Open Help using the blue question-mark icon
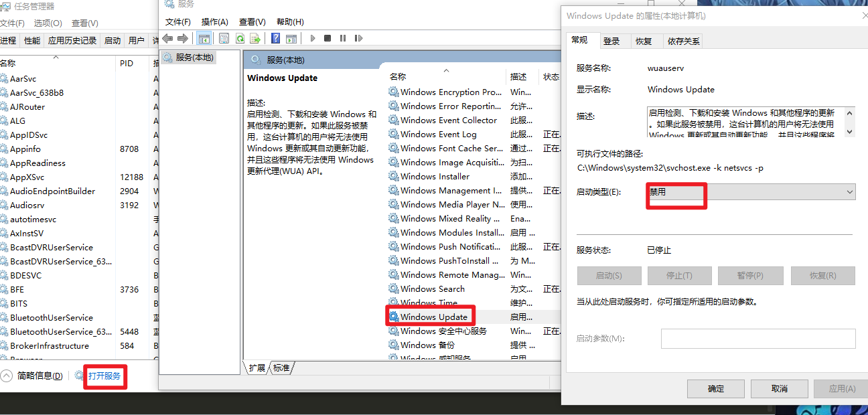This screenshot has width=868, height=415. 275,38
